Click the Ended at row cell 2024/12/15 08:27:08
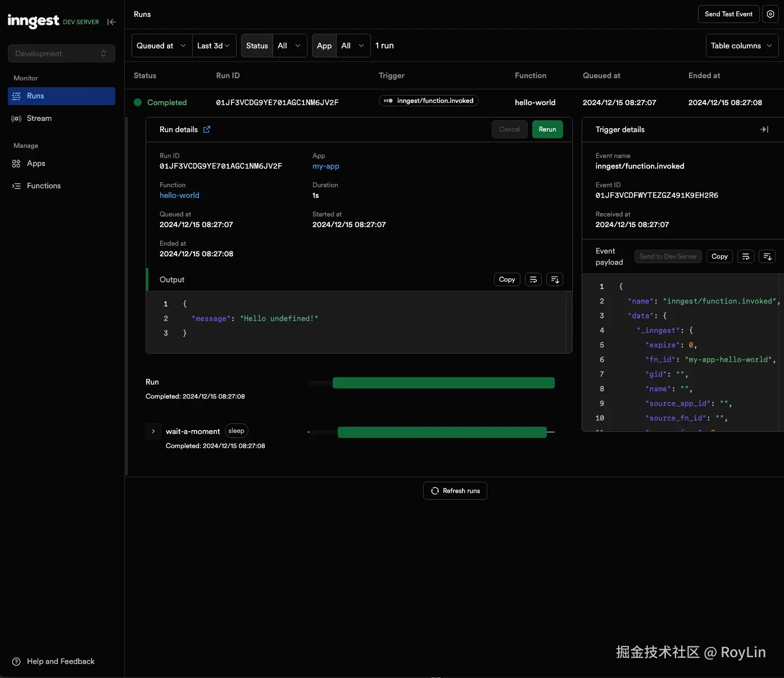This screenshot has height=678, width=784. [725, 102]
